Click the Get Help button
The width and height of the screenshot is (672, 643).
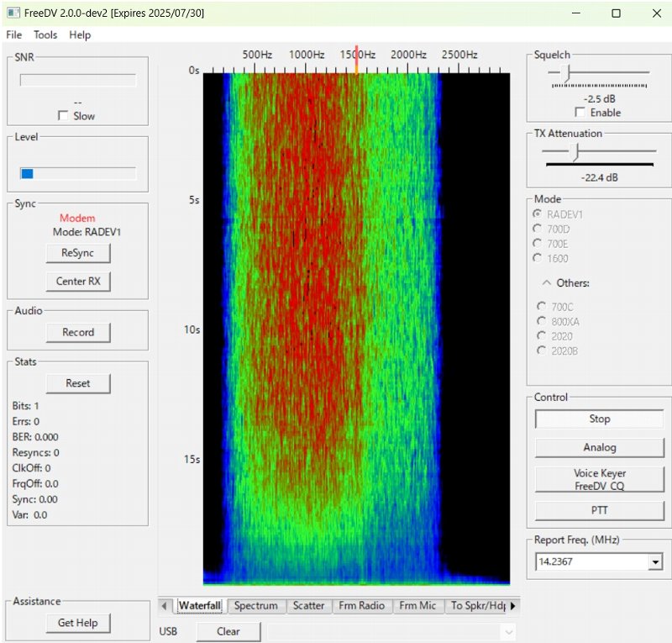click(78, 623)
